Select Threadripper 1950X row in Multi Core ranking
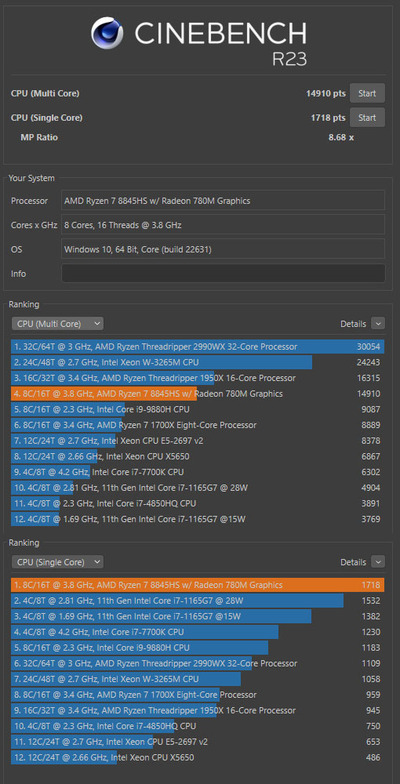This screenshot has width=400, height=784. point(198,378)
